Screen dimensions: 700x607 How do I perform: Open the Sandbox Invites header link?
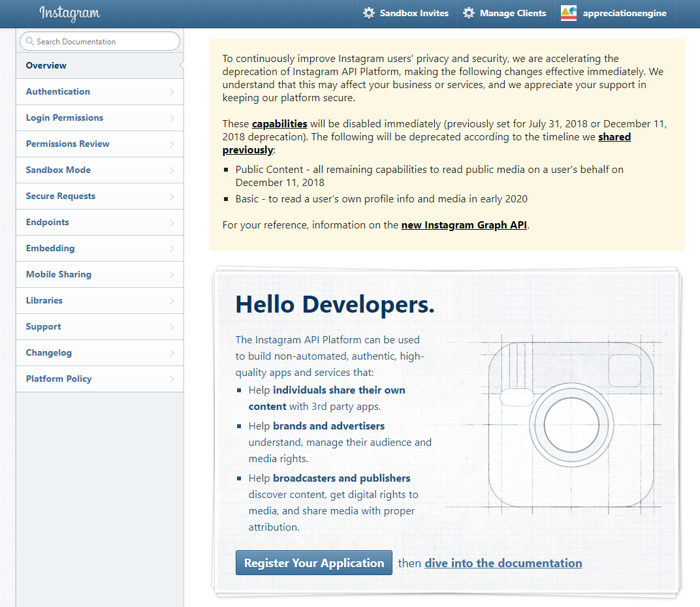tap(406, 14)
